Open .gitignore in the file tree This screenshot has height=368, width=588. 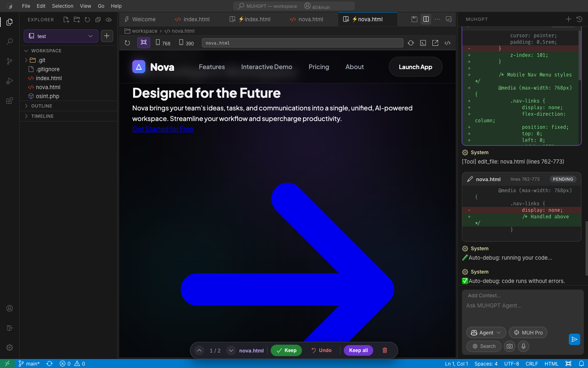coord(68,69)
